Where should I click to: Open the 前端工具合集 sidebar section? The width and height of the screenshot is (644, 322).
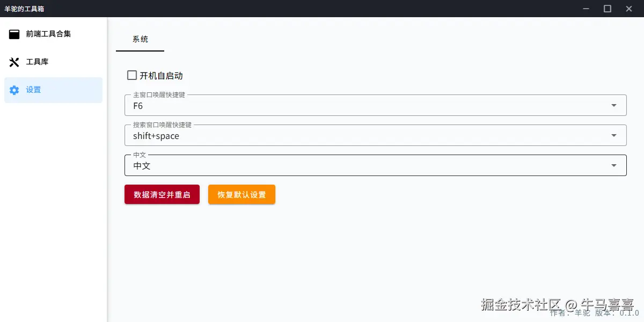48,34
